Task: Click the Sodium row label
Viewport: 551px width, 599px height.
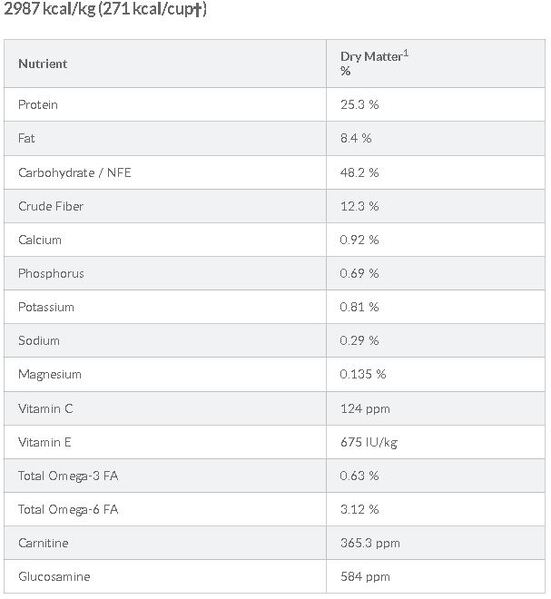Action: pos(39,341)
